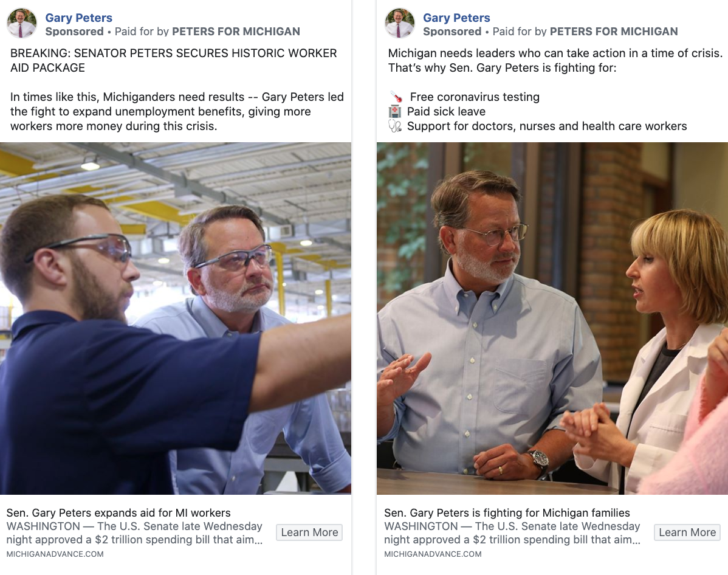Open factory photo with safety glasses
The image size is (728, 575).
pos(176,318)
